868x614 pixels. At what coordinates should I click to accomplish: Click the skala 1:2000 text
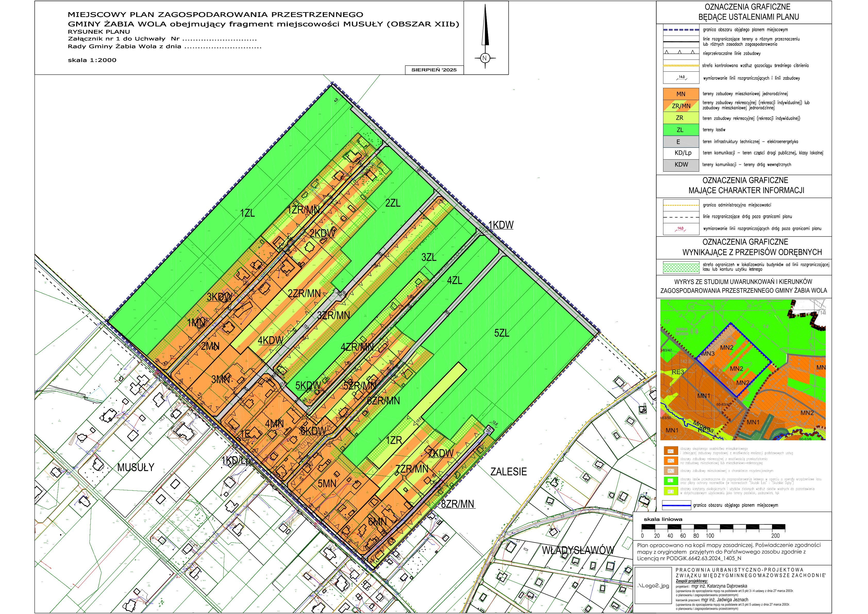92,60
